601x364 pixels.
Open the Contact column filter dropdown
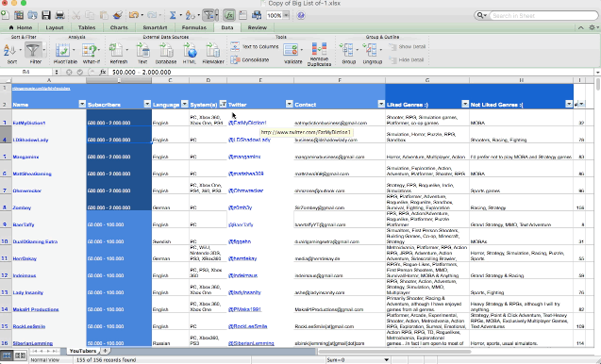[381, 105]
